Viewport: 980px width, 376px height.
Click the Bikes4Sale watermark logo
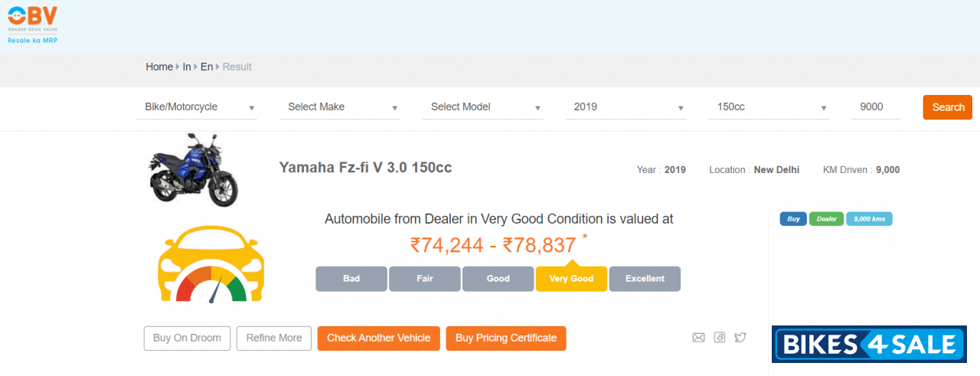pyautogui.click(x=869, y=344)
